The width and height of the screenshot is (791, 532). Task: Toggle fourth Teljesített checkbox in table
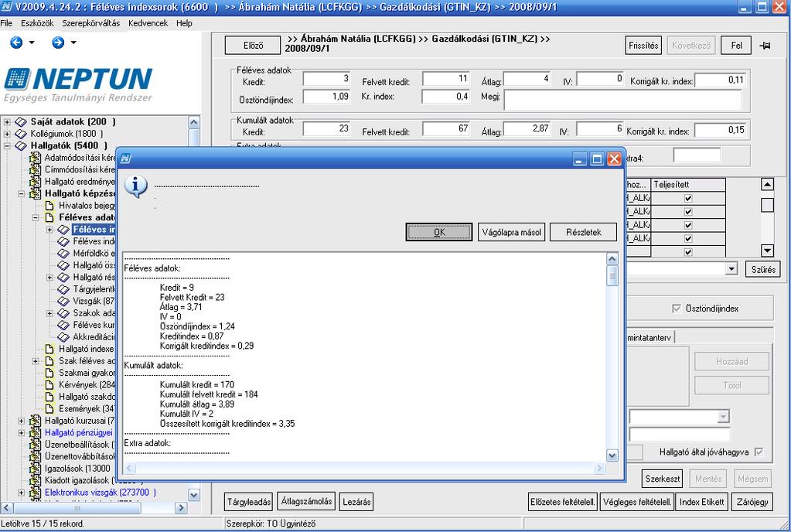(688, 238)
